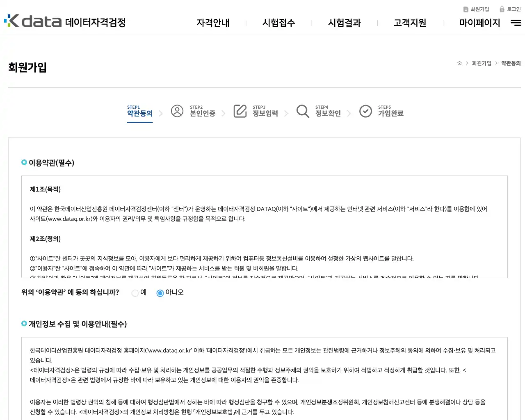525x420 pixels.
Task: Click the STEP3 정보입력 pencil icon
Action: [240, 111]
